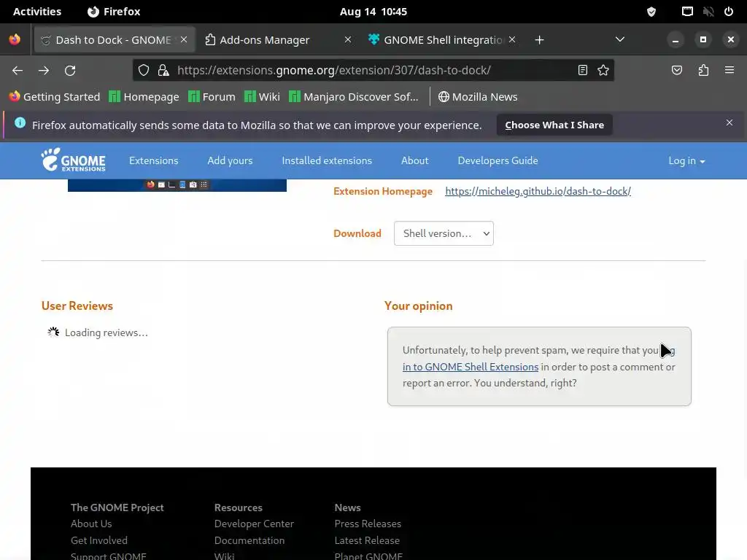Viewport: 747px width, 560px height.
Task: Open Manjaro Discover Software bookmark
Action: pos(354,97)
